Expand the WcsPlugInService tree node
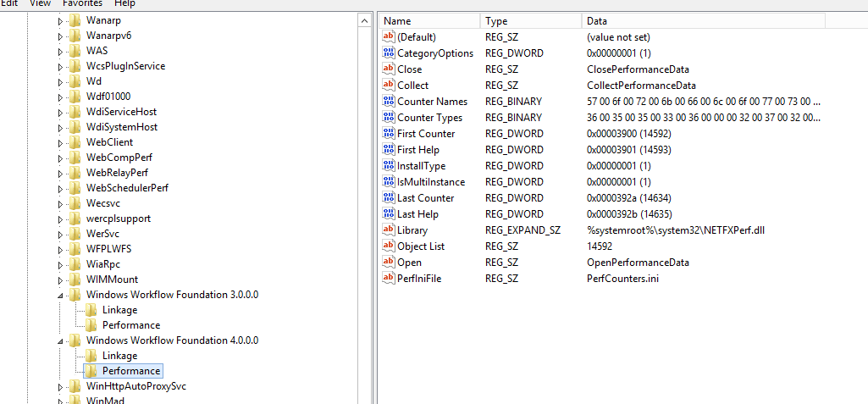 coord(61,66)
